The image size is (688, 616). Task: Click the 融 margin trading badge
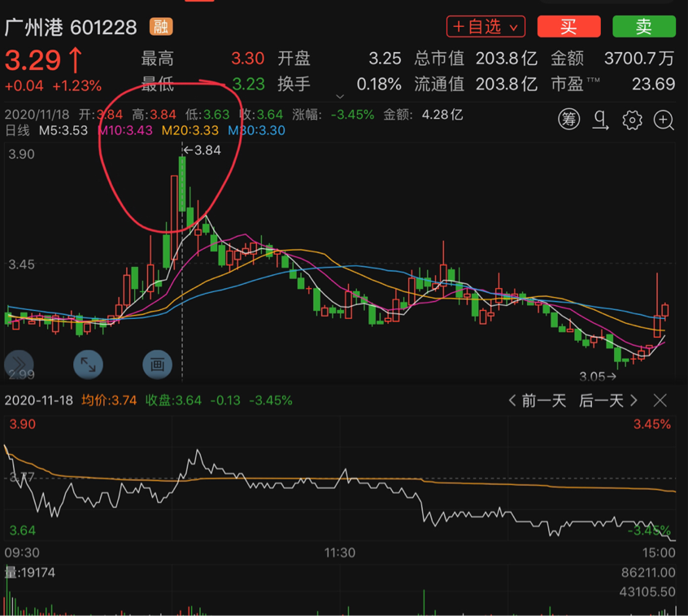[x=161, y=27]
